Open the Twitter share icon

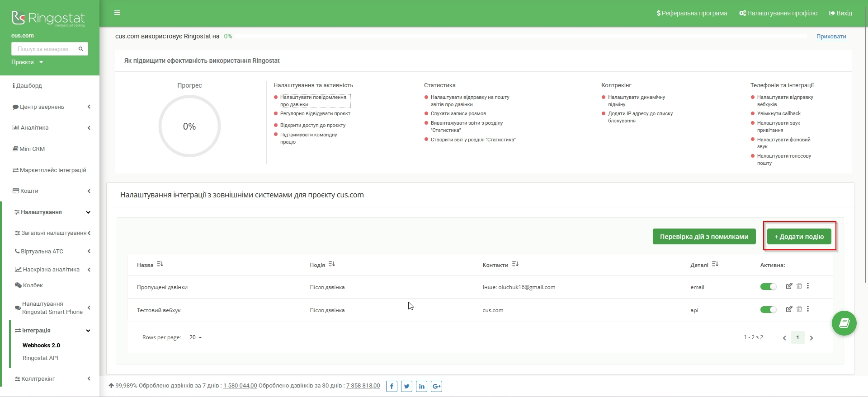coord(406,386)
